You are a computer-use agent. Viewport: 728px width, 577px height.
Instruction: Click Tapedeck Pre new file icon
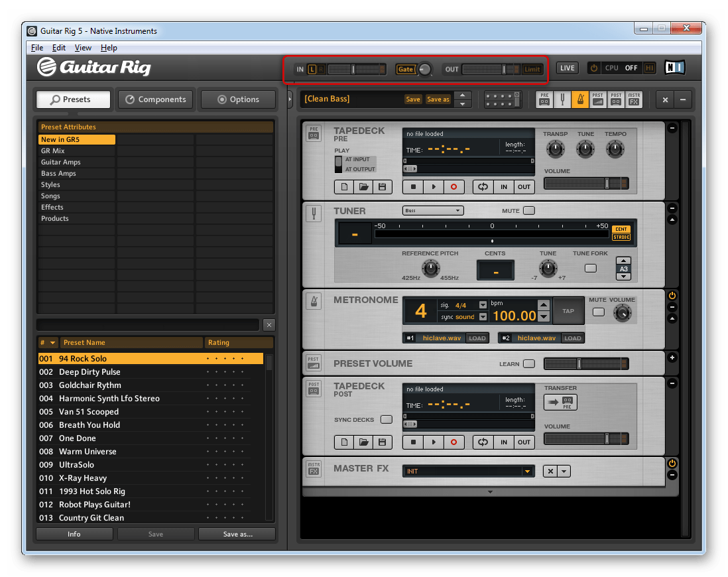point(344,187)
